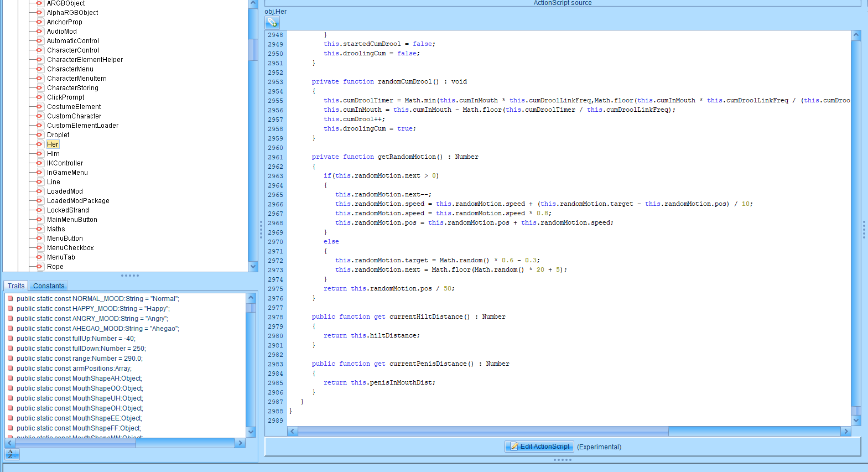Click the icon next to CharacterMenu
This screenshot has height=472, width=868.
tap(39, 69)
